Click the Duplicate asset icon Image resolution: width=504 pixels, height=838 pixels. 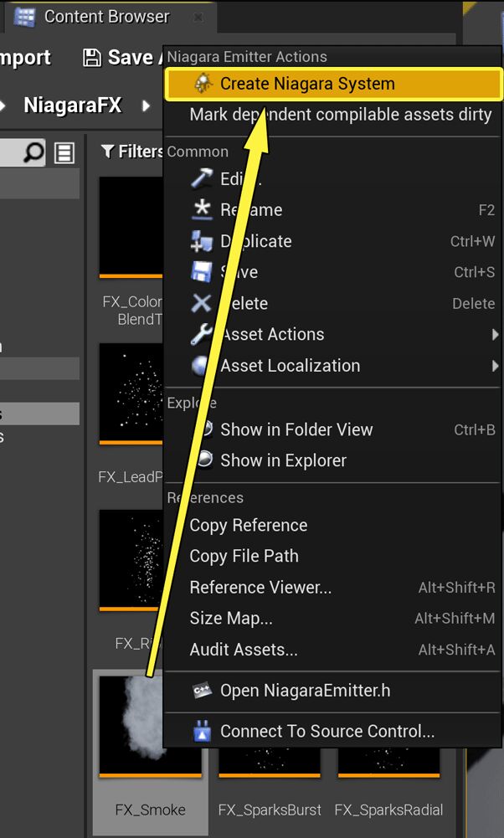[x=202, y=241]
